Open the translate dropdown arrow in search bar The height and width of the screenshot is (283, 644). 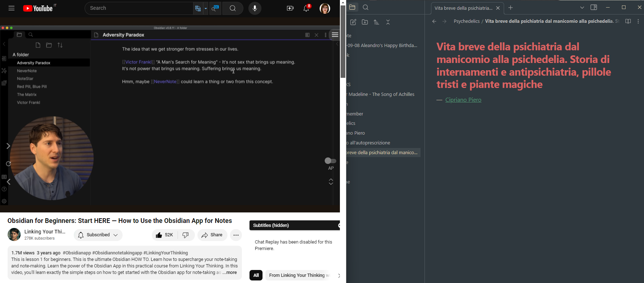point(205,8)
